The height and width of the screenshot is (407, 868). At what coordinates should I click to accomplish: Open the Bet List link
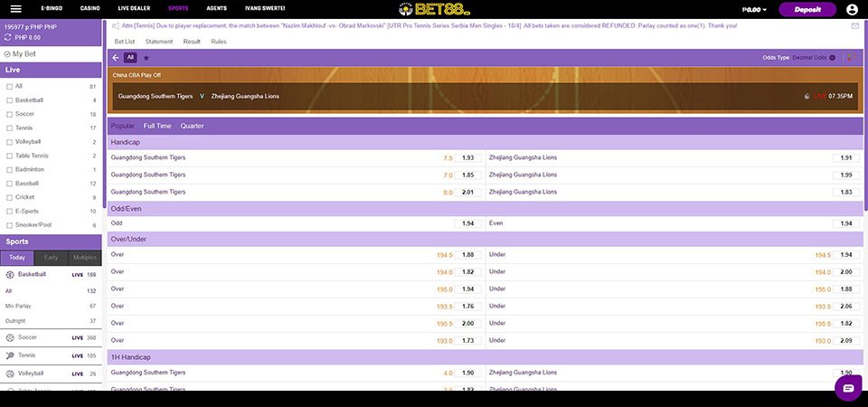[x=125, y=42]
